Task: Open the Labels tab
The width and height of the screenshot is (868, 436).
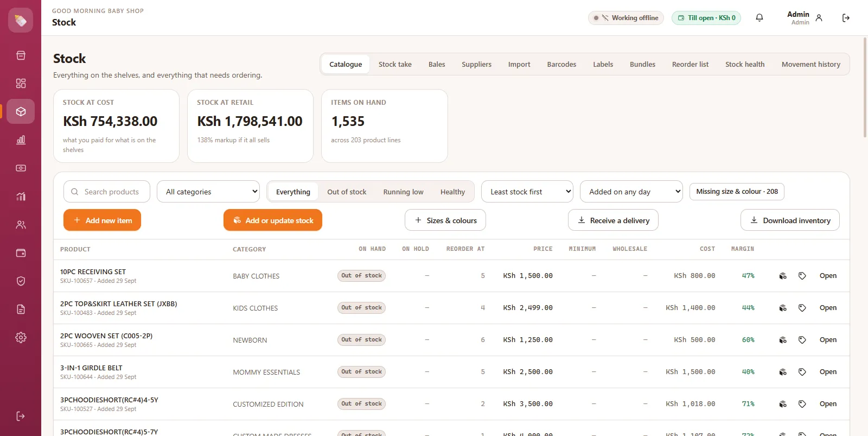Action: click(603, 64)
